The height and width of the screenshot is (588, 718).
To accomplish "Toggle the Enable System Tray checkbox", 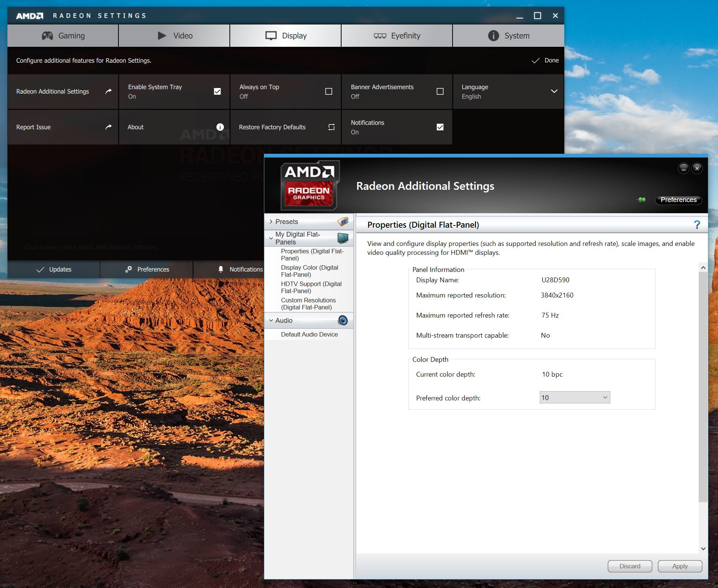I will point(217,91).
